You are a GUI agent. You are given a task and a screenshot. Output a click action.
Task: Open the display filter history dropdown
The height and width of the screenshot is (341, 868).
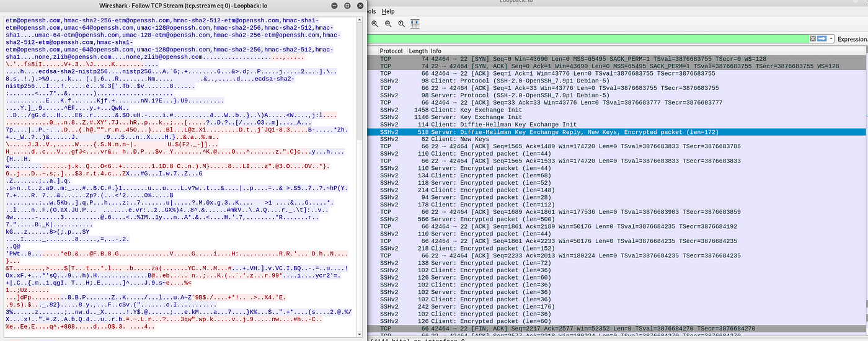point(830,38)
